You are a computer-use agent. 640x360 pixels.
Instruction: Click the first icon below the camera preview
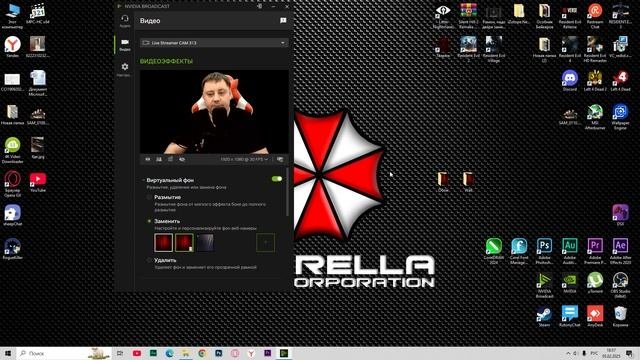(x=148, y=159)
